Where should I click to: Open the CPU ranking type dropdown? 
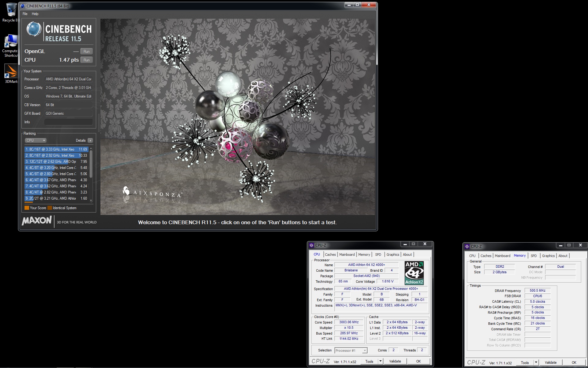click(x=36, y=140)
